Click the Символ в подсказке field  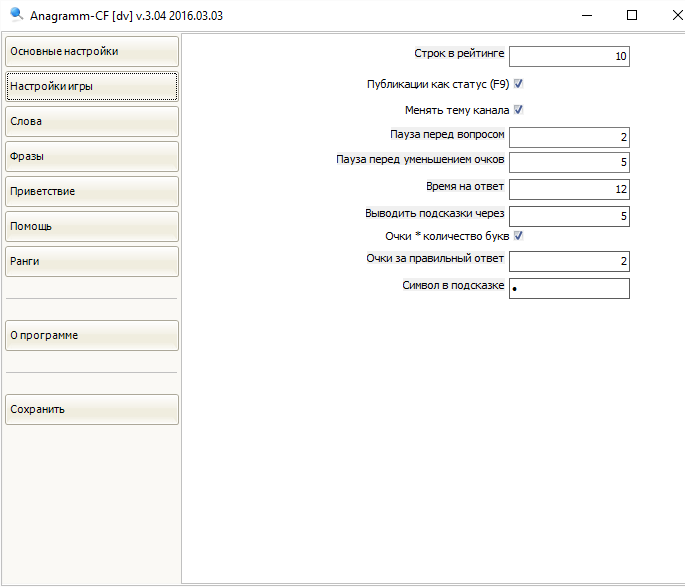569,289
